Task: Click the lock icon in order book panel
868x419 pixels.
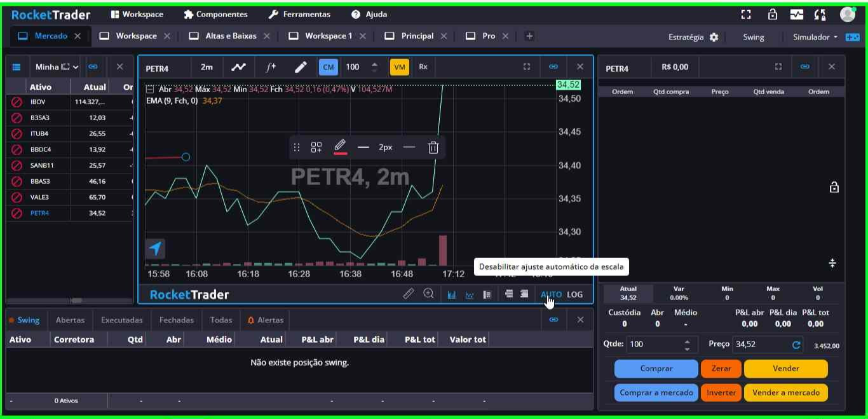Action: 834,187
